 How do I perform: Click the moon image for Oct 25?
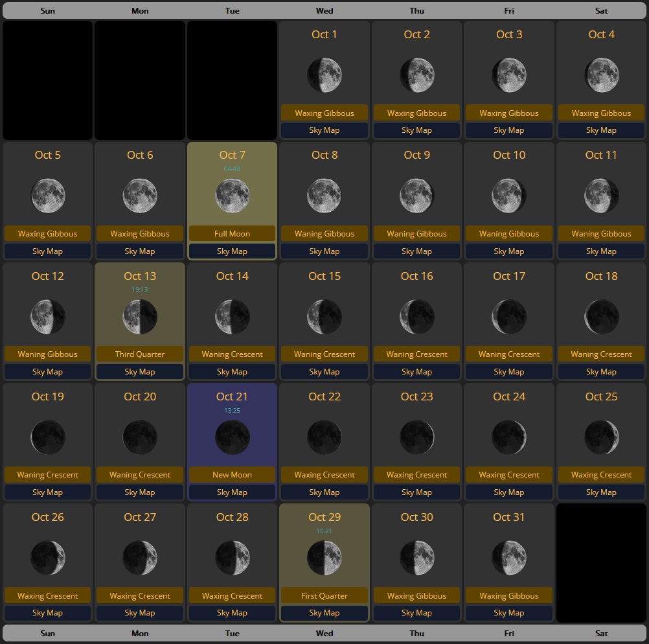[x=601, y=437]
